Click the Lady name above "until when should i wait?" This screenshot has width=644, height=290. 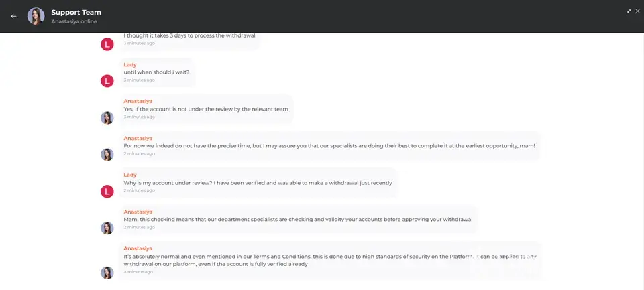coord(130,64)
